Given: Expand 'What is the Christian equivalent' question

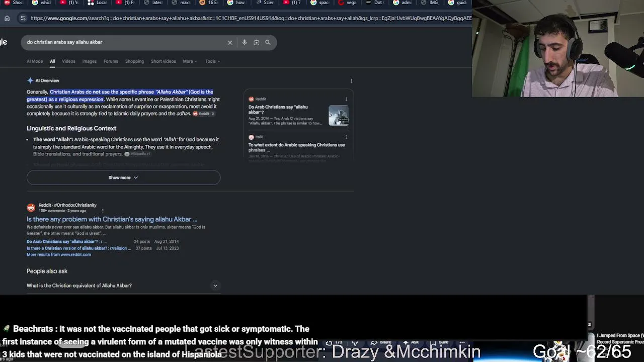Looking at the screenshot, I should 123,286.
